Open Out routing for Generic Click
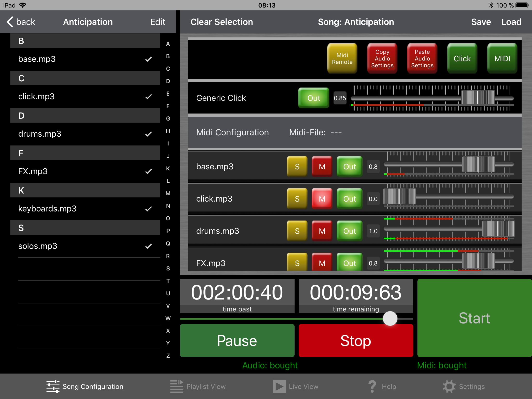 point(314,98)
